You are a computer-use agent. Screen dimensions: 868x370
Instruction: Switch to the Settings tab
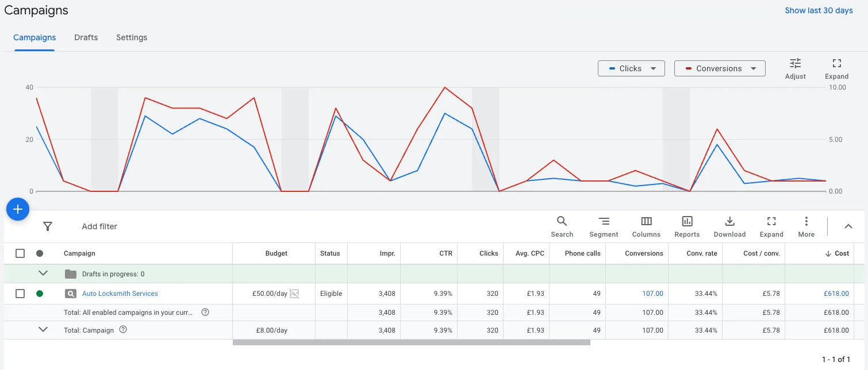[132, 37]
